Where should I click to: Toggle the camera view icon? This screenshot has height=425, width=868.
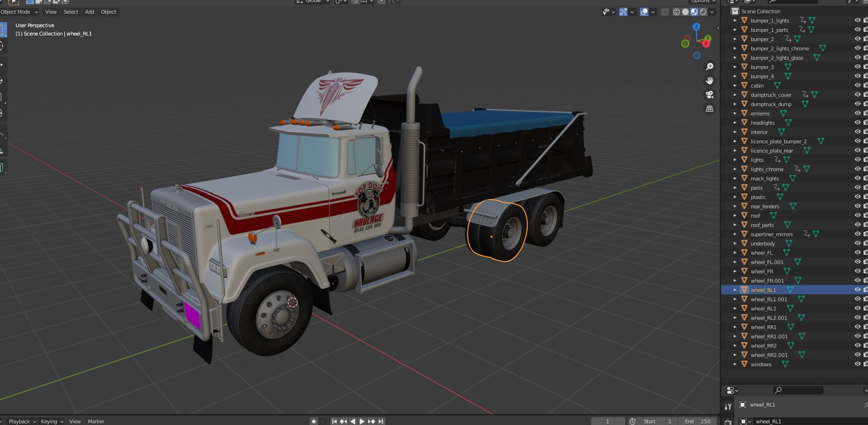coord(710,95)
